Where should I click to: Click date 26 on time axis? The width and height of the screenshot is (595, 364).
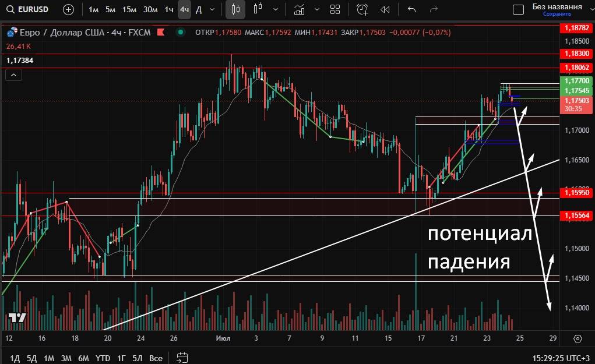coord(174,338)
